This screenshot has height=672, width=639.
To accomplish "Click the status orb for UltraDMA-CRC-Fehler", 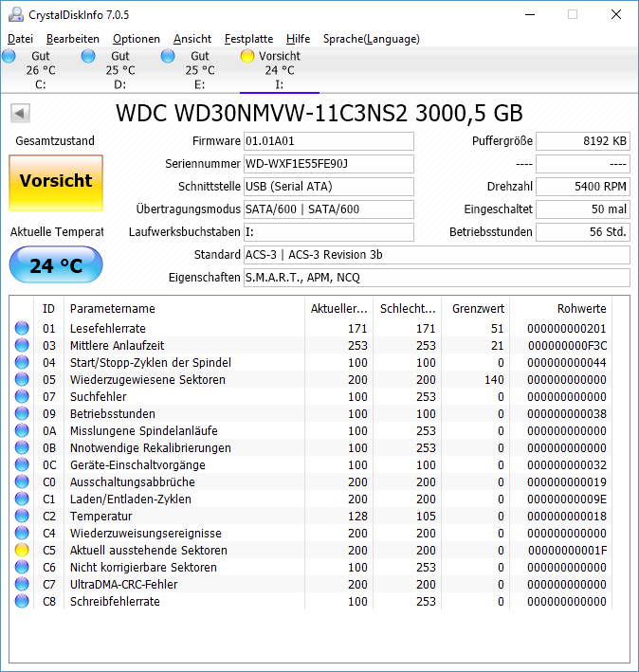I will [x=22, y=584].
